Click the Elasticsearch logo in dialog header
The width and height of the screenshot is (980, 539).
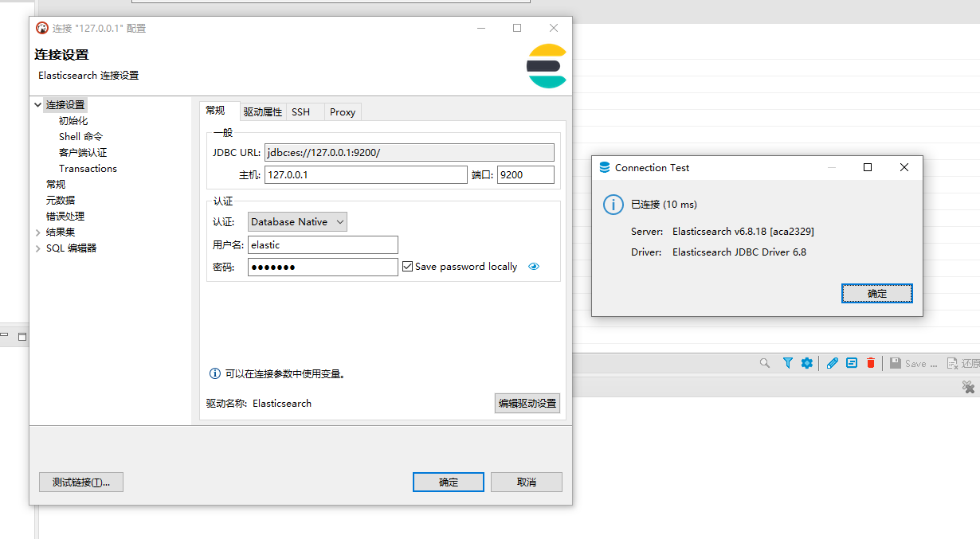pyautogui.click(x=547, y=66)
